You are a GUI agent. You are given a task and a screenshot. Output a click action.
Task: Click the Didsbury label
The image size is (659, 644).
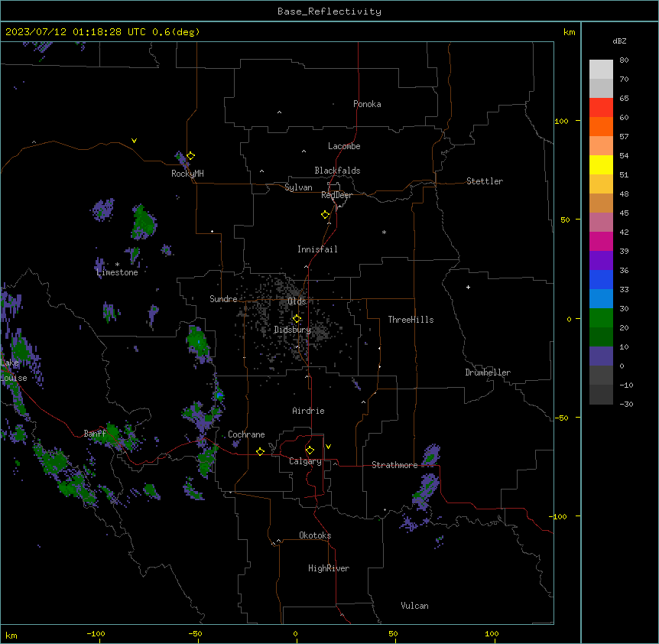point(293,330)
